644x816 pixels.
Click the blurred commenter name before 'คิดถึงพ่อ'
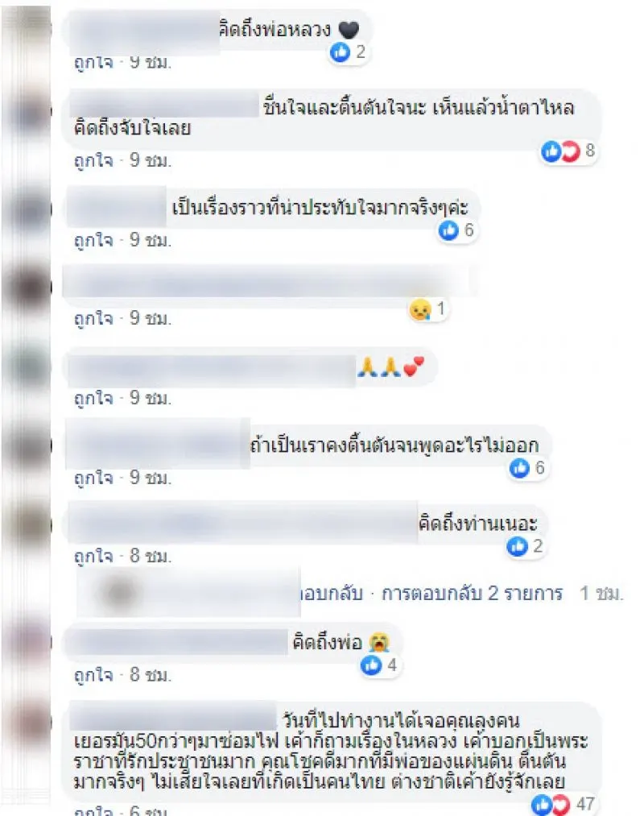(x=178, y=642)
